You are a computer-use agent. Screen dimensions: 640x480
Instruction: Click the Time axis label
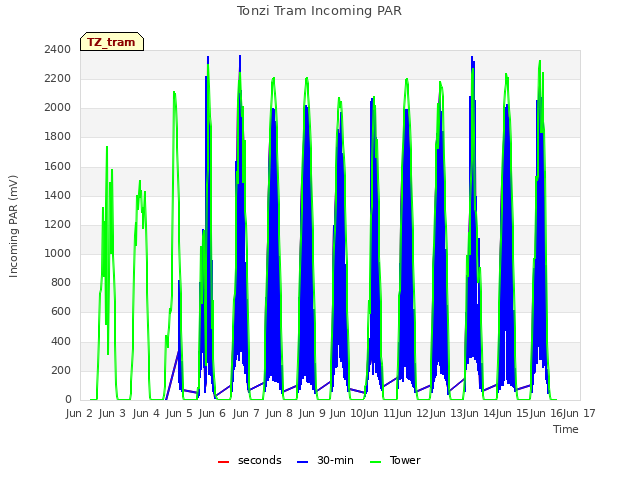tap(566, 429)
